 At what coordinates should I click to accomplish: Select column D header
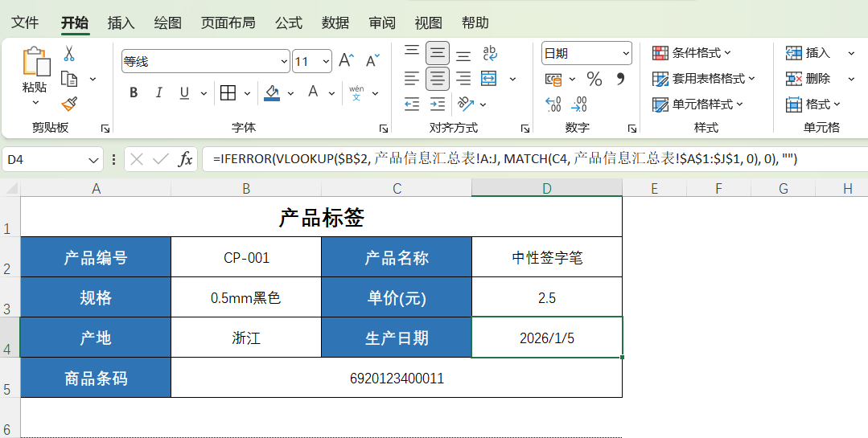coord(547,189)
